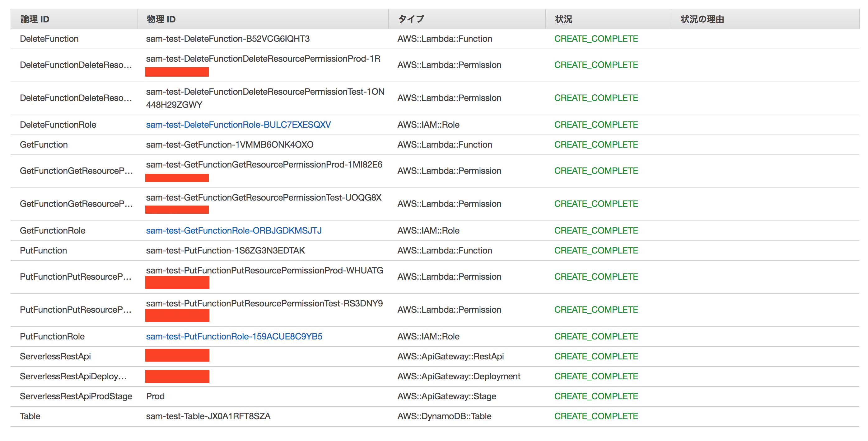Image resolution: width=868 pixels, height=441 pixels.
Task: Select AWS::Lambda::Function type in DeleteFunction row
Action: 445,39
